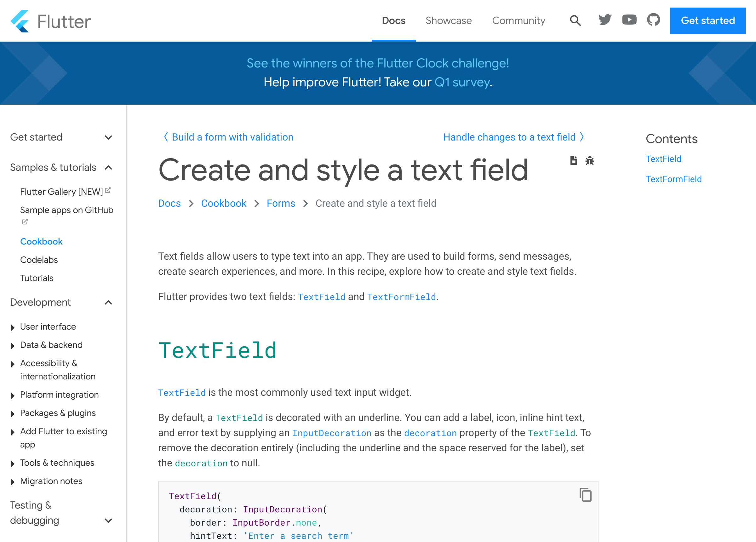The image size is (756, 542).
Task: Open Flutter's Twitter page icon
Action: point(605,20)
